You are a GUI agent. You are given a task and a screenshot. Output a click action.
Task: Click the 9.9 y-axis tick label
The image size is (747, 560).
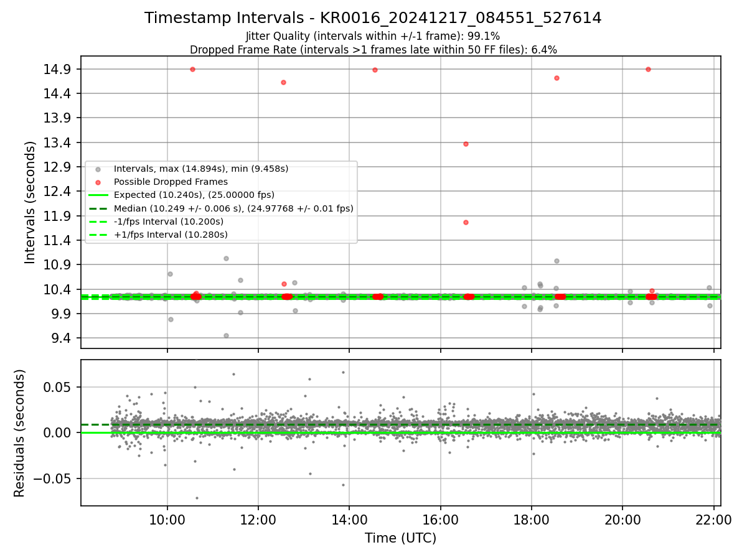pyautogui.click(x=62, y=314)
